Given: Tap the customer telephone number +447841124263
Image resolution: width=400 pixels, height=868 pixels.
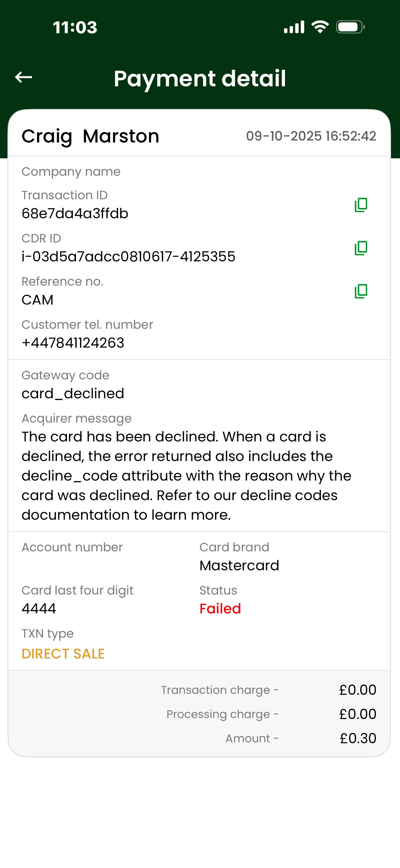Looking at the screenshot, I should 73,343.
